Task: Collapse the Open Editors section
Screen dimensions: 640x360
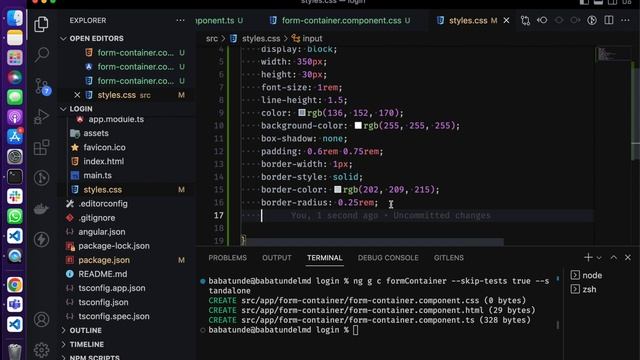Action: click(96, 38)
